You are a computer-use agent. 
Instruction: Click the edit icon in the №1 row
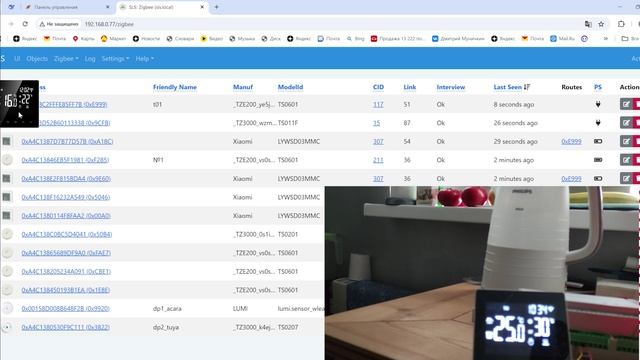point(626,160)
